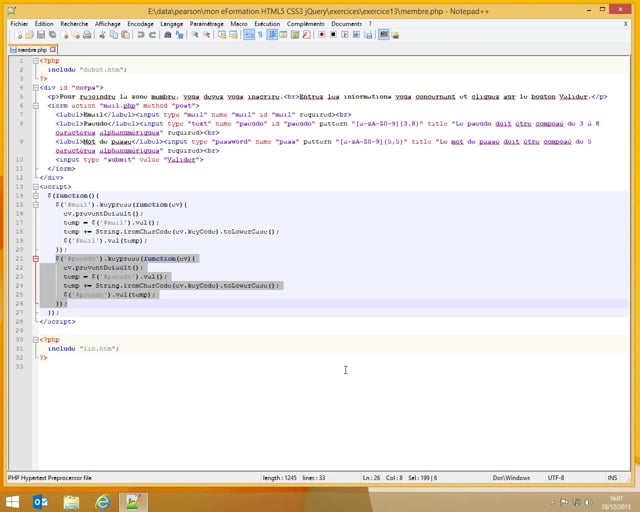Open the Recherche menu
The width and height of the screenshot is (640, 512).
[x=74, y=24]
